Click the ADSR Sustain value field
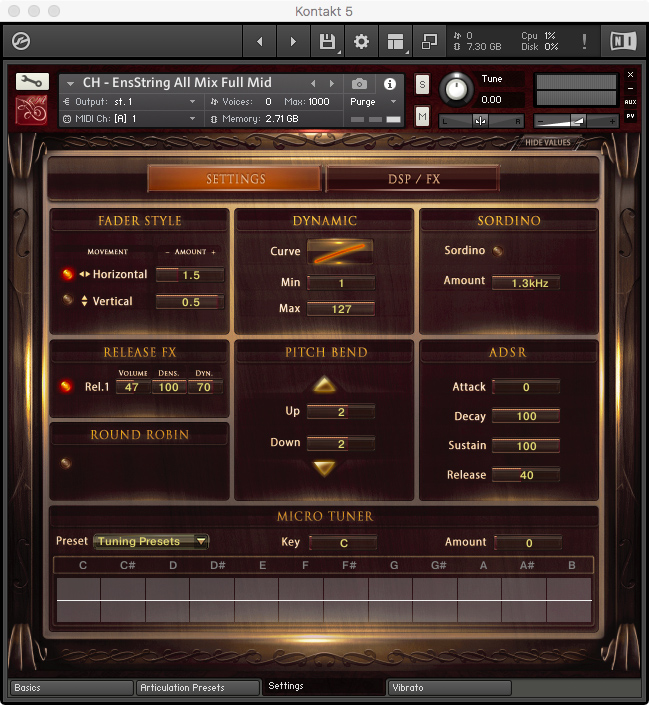This screenshot has height=705, width=649. point(526,446)
